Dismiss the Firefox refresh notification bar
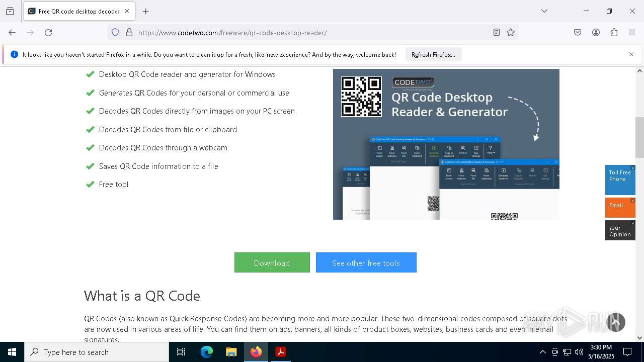 point(631,54)
